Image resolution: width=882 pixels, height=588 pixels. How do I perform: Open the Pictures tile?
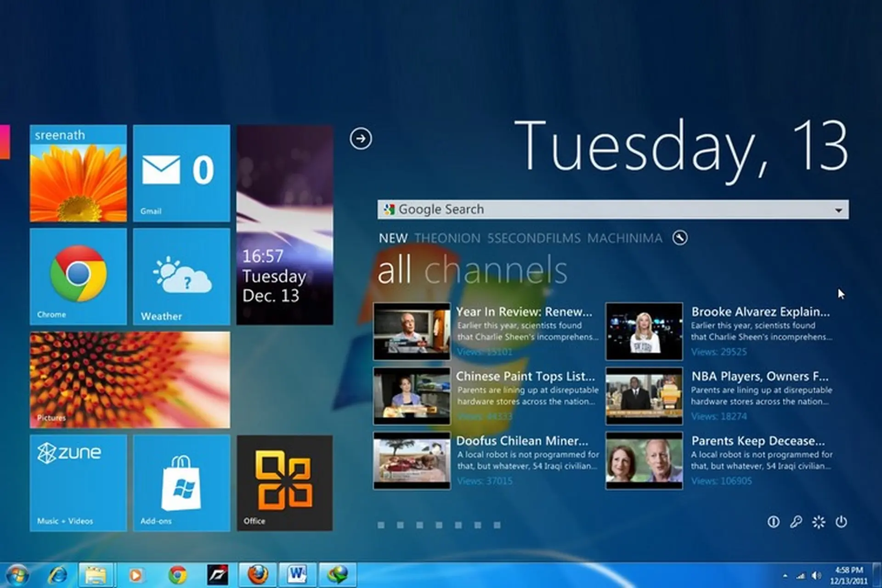point(130,380)
